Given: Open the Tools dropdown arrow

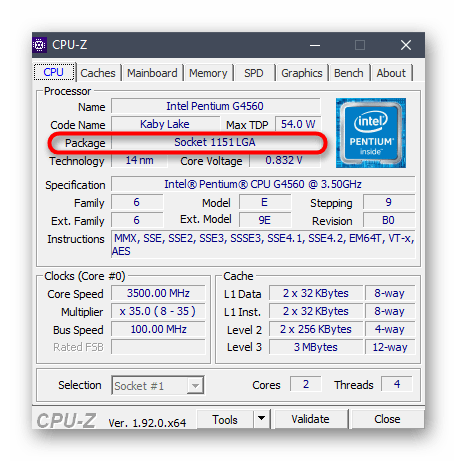Looking at the screenshot, I should (x=262, y=418).
